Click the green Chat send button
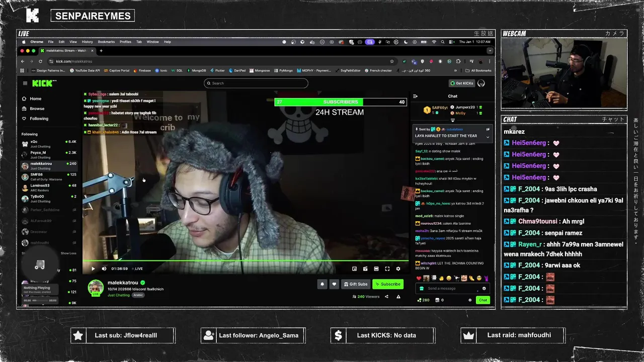 [482, 300]
